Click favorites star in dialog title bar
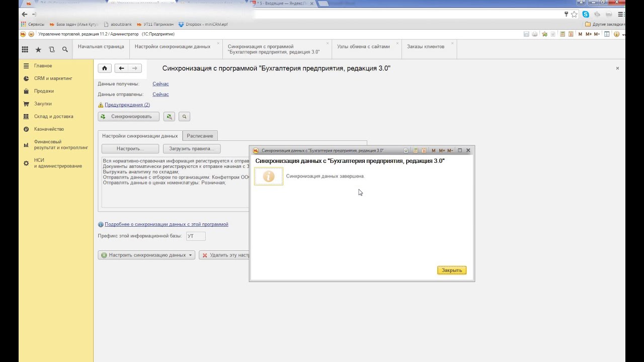Screen dimensions: 644x362 (x=406, y=150)
